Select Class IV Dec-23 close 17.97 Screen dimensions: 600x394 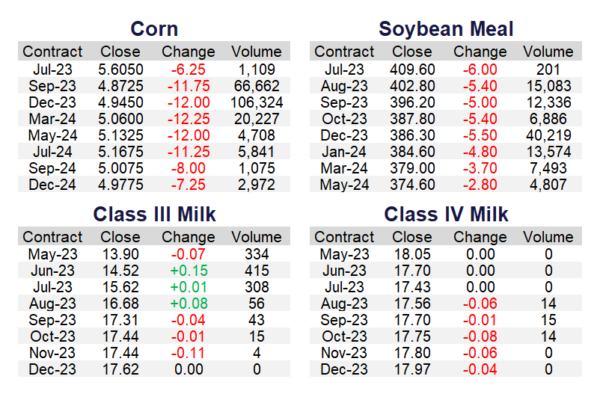[x=412, y=370]
